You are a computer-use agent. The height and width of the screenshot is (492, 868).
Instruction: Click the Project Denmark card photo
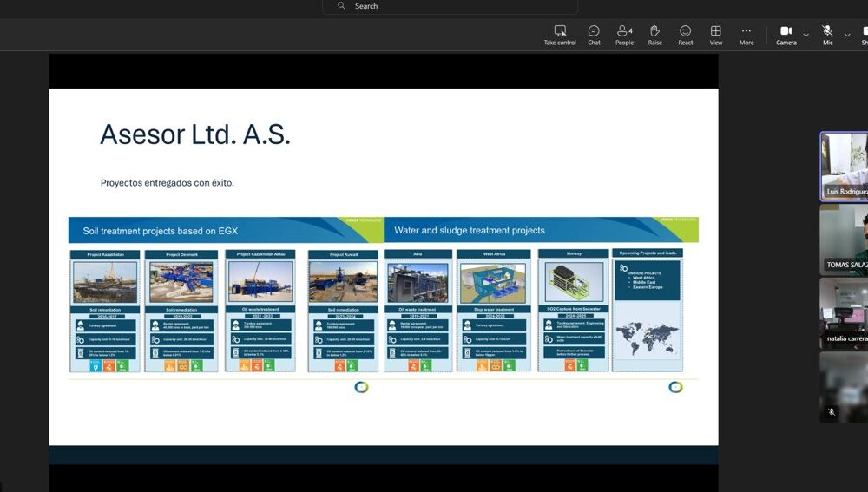[x=181, y=282]
